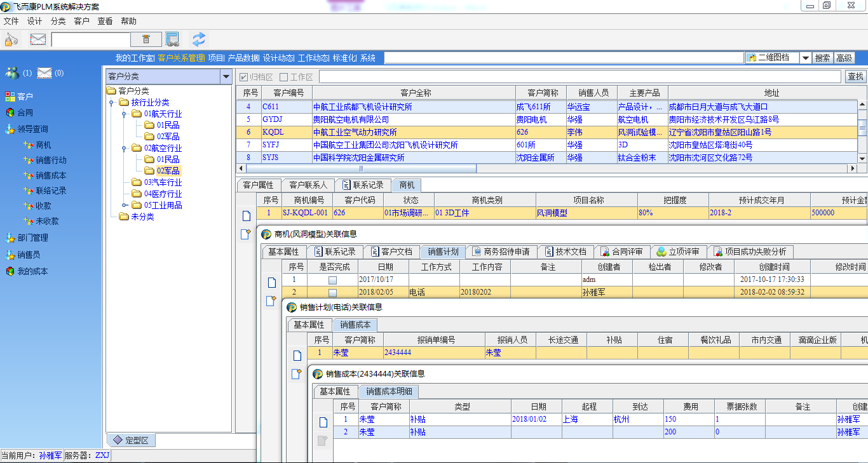Enable the 工作区 checkbox
This screenshot has width=868, height=463.
[284, 77]
